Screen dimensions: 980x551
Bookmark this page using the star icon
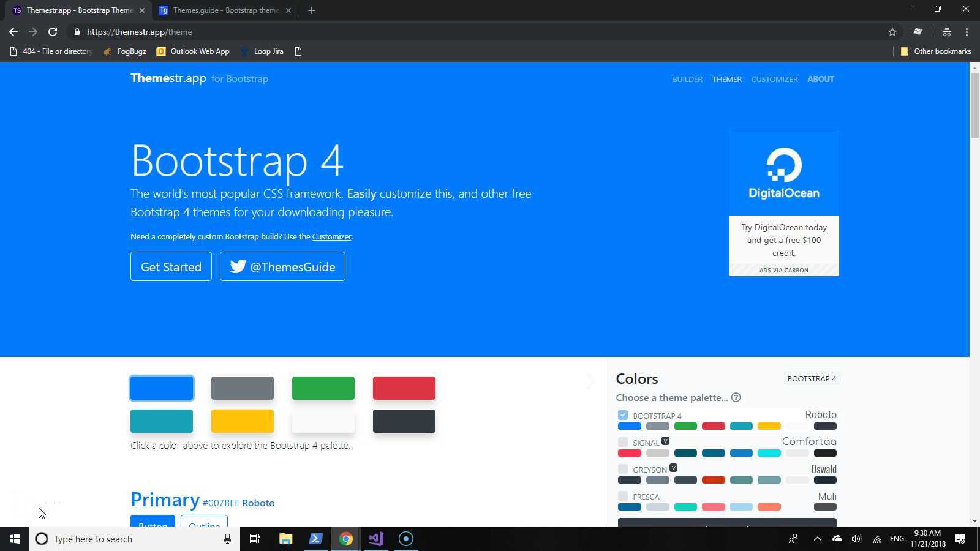point(892,32)
